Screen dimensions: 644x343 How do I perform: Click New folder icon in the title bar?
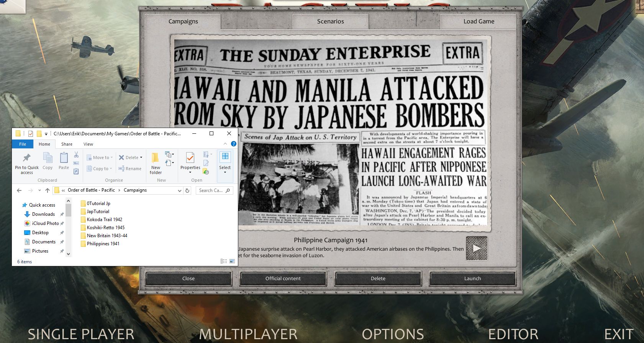point(39,134)
